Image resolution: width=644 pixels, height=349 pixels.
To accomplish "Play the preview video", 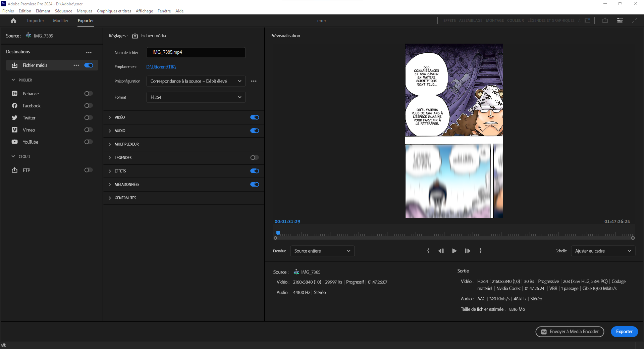I will (x=454, y=251).
